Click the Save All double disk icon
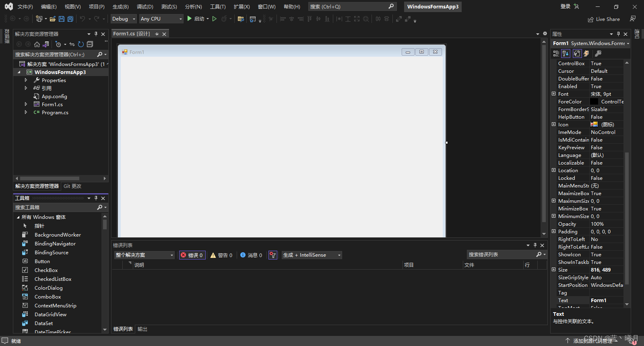 click(70, 19)
